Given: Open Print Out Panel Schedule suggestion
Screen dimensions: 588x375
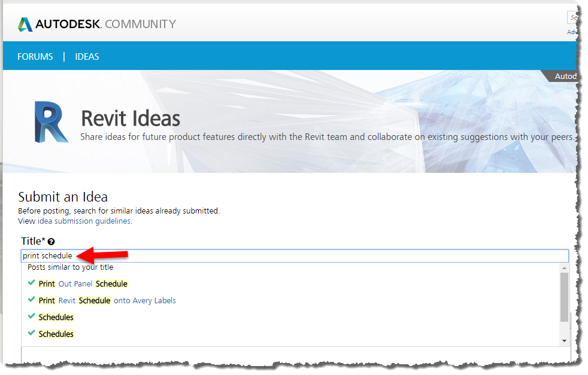Looking at the screenshot, I should point(83,284).
